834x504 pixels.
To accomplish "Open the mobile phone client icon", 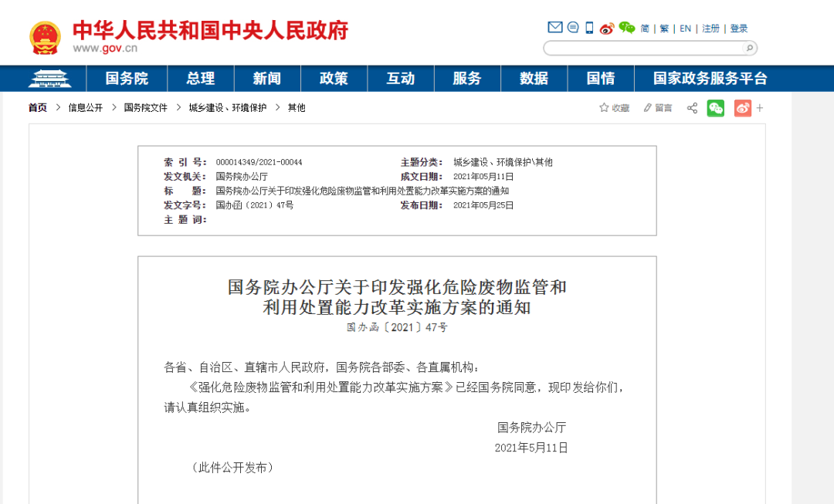I will tap(589, 28).
